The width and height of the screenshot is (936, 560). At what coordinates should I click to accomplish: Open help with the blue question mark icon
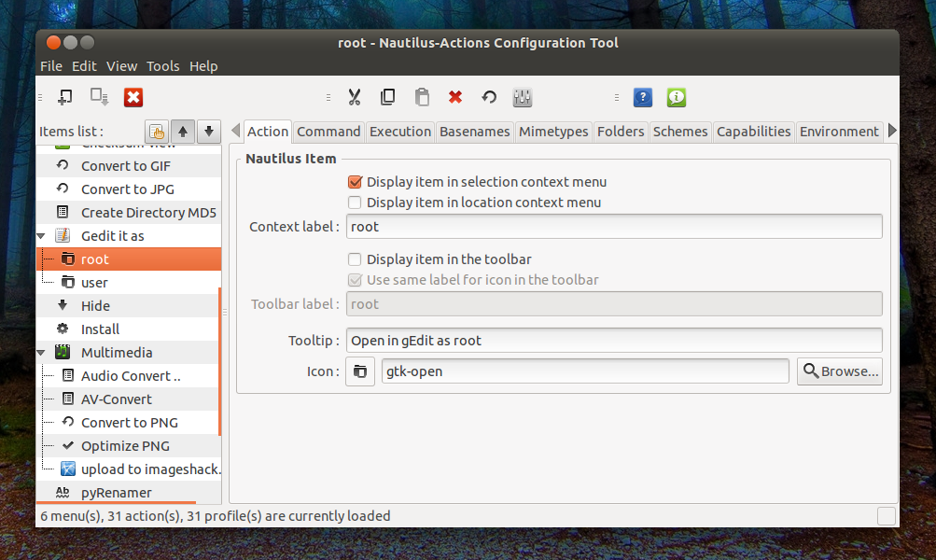tap(642, 96)
